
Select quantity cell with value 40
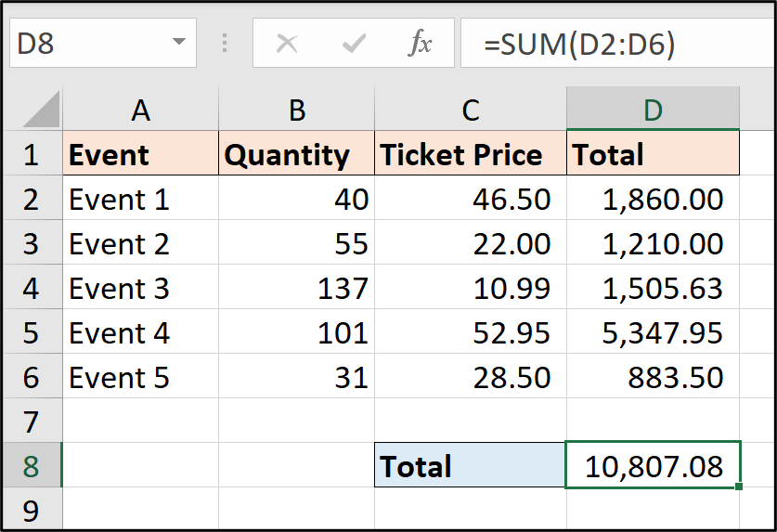pos(296,198)
